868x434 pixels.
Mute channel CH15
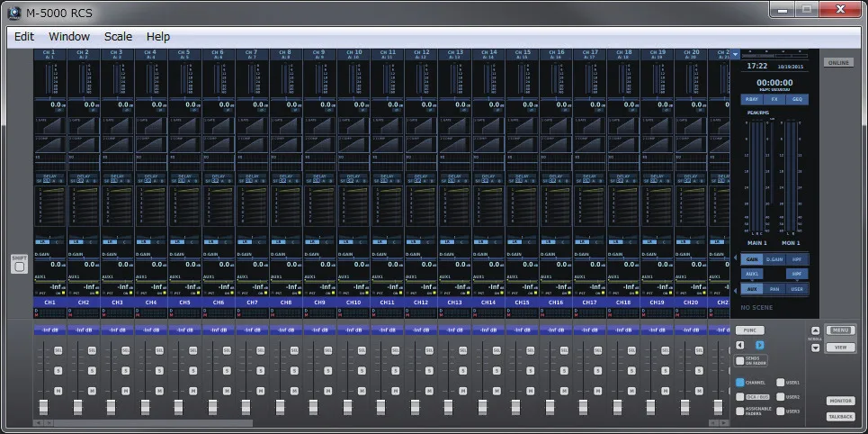[x=531, y=391]
